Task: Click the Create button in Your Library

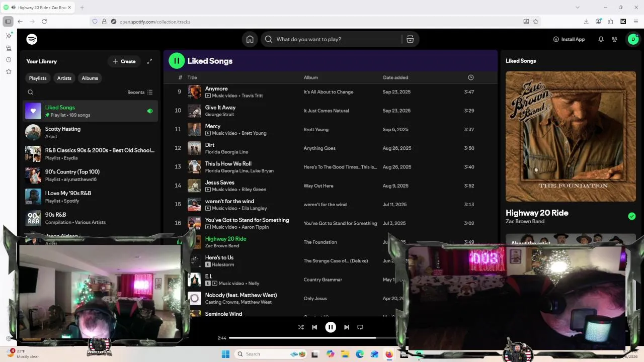Action: [124, 61]
